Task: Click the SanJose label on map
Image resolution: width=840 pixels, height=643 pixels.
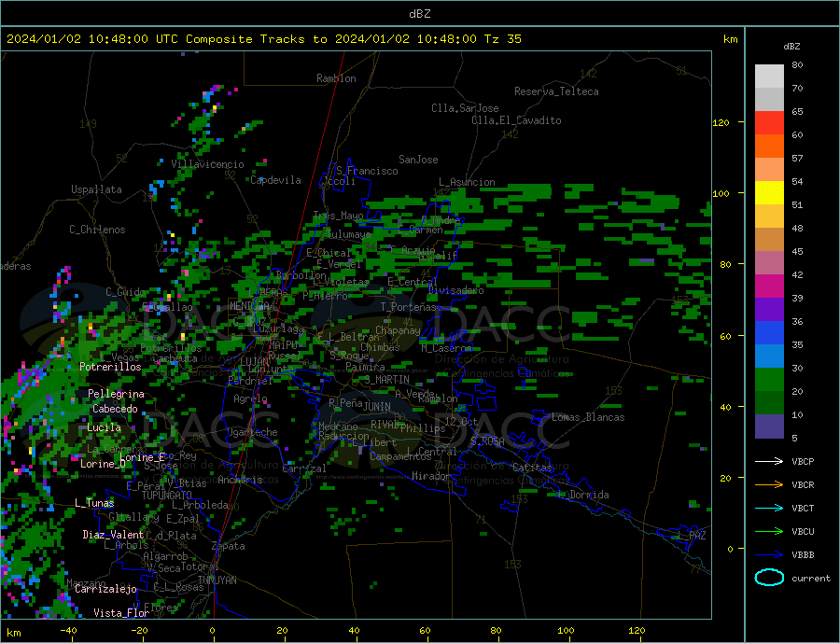Action: click(418, 160)
